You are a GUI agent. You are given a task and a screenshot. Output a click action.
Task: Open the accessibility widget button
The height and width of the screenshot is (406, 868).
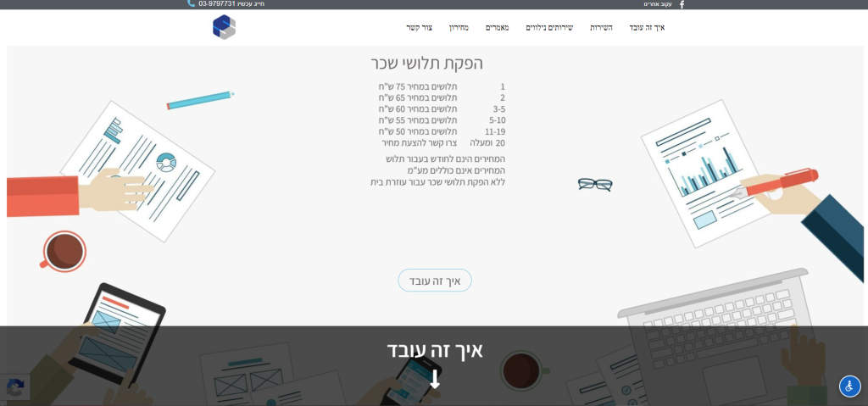(849, 386)
